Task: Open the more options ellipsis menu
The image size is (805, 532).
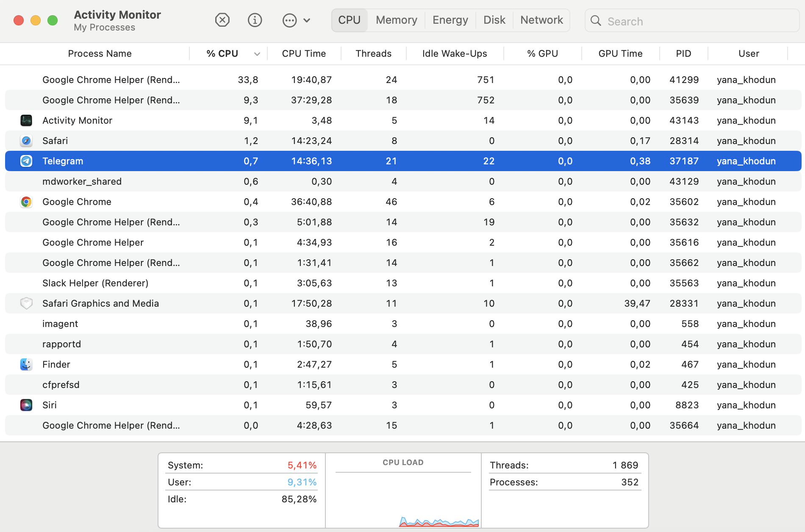Action: point(289,20)
